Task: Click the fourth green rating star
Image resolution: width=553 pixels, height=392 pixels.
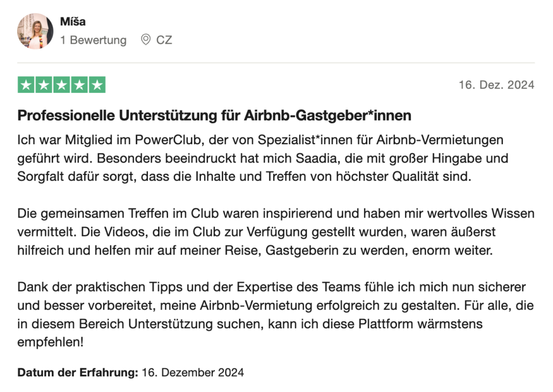Action: click(x=79, y=85)
